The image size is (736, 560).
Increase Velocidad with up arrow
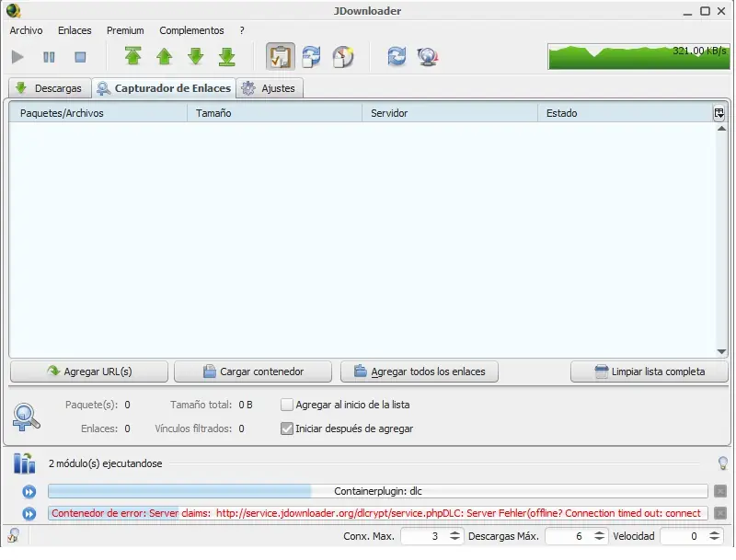coord(714,532)
